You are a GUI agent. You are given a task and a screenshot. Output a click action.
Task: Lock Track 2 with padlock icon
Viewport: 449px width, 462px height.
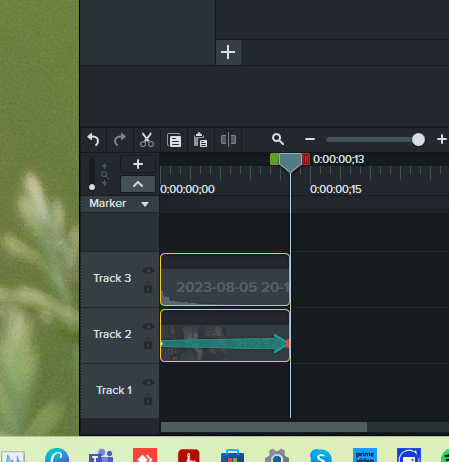click(x=148, y=343)
